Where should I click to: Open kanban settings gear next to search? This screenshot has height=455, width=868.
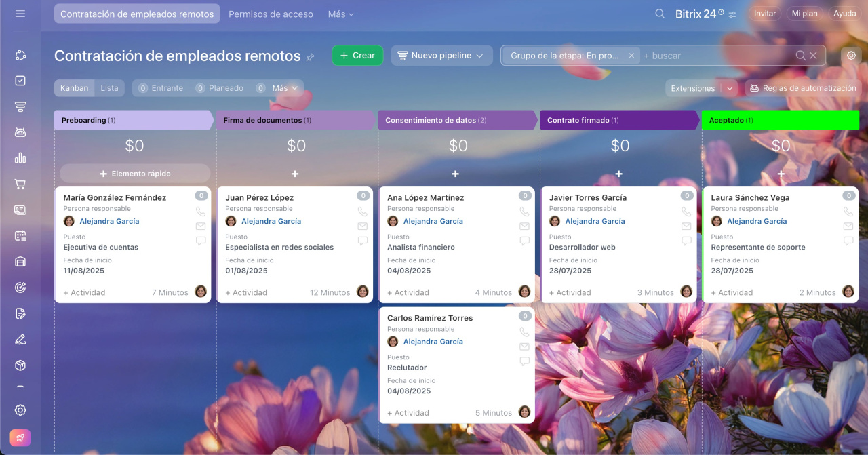852,56
